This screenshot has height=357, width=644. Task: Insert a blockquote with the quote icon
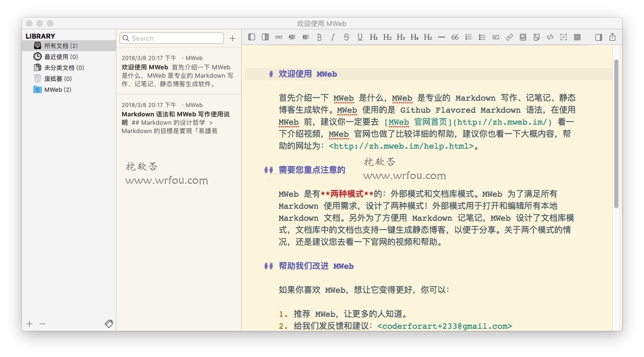455,37
